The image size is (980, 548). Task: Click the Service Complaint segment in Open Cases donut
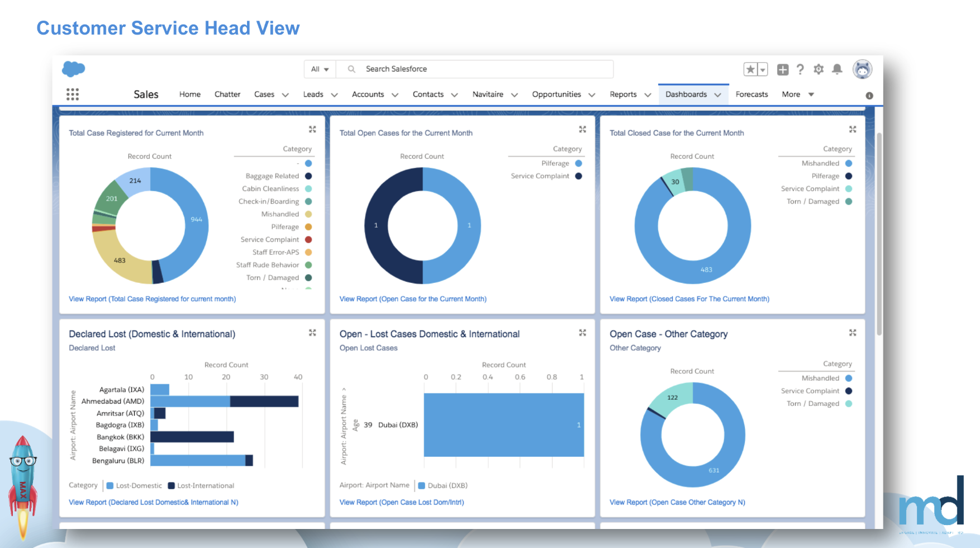pos(376,225)
